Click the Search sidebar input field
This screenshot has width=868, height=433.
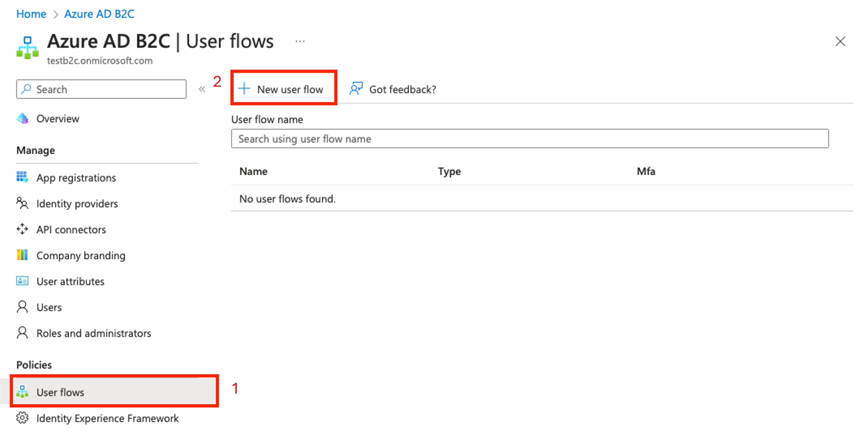(101, 89)
